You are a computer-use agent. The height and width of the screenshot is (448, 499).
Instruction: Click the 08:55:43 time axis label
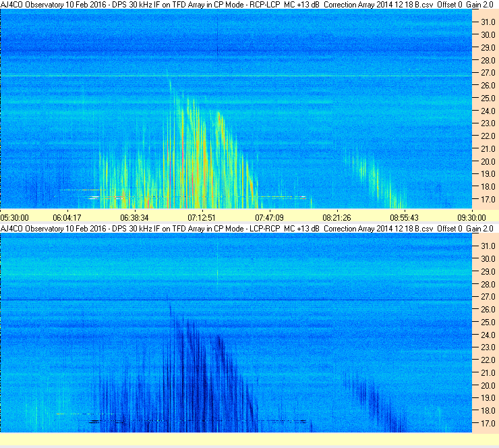tap(404, 218)
